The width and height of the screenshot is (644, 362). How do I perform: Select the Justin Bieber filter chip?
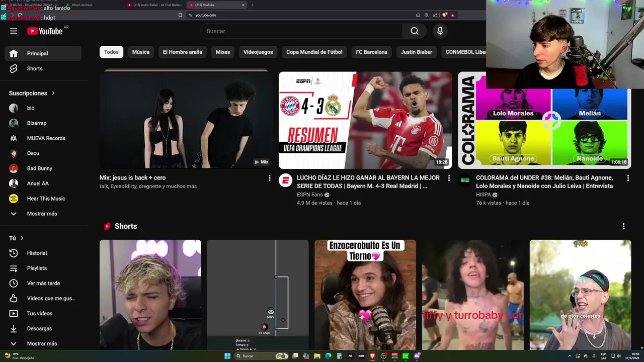(x=417, y=52)
